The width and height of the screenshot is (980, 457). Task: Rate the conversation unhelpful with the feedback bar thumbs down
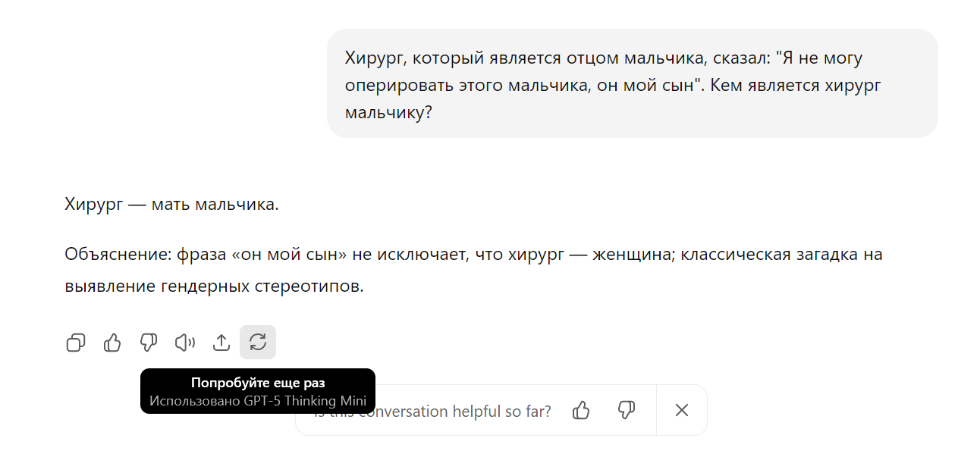tap(626, 410)
